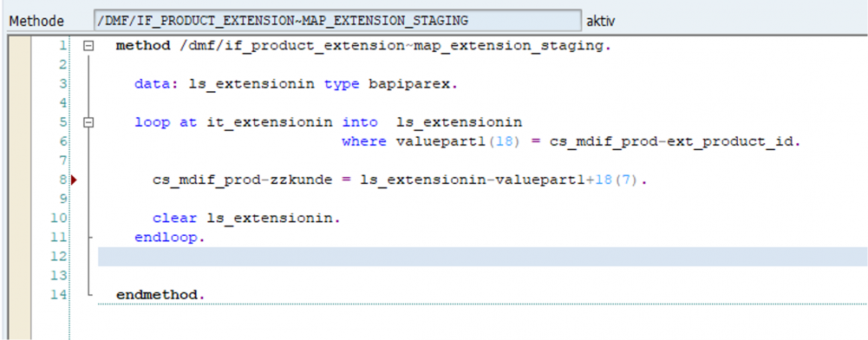The height and width of the screenshot is (340, 868).
Task: Click line number 1 in gutter
Action: [x=62, y=46]
